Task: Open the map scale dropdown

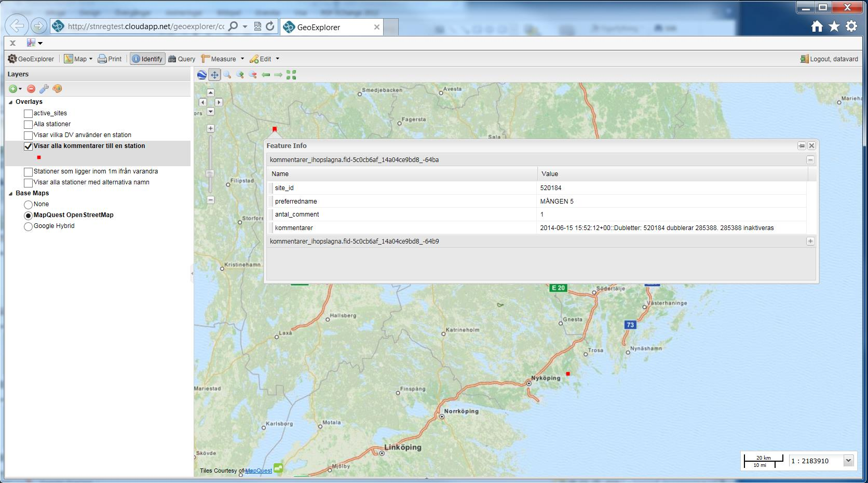Action: (x=848, y=461)
